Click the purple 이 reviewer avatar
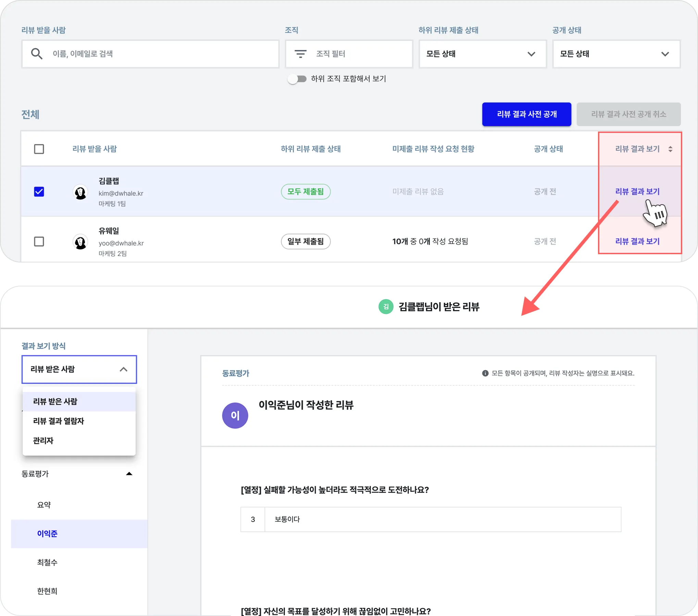This screenshot has height=616, width=698. pyautogui.click(x=235, y=415)
